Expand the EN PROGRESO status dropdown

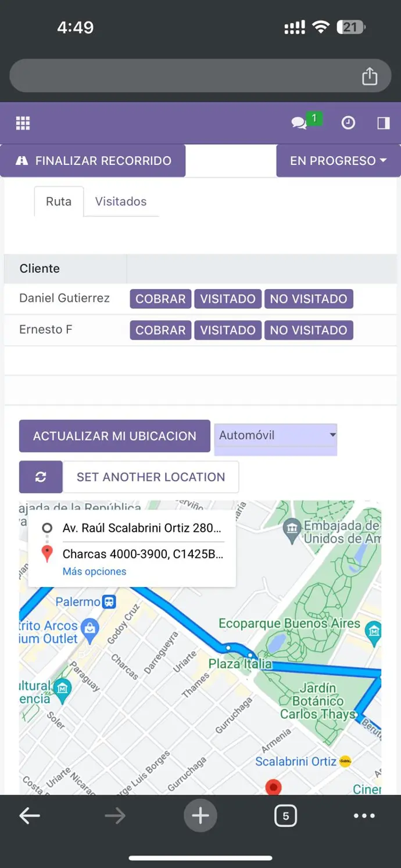(x=338, y=161)
